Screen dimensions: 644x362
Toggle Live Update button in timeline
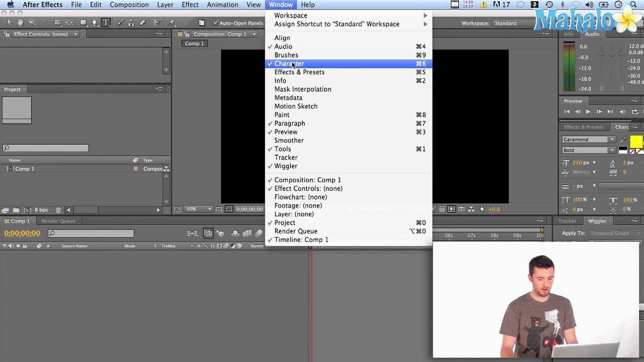pyautogui.click(x=208, y=233)
